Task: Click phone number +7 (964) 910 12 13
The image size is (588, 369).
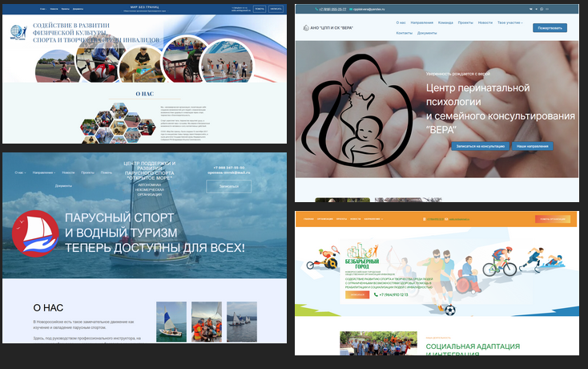Action: point(393,294)
